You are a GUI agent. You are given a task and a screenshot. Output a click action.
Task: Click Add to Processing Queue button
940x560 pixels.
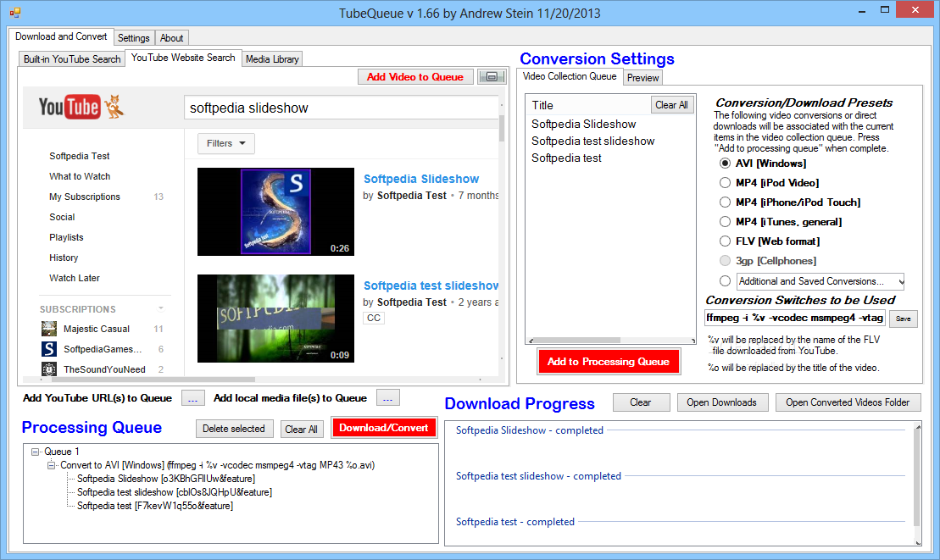(609, 362)
